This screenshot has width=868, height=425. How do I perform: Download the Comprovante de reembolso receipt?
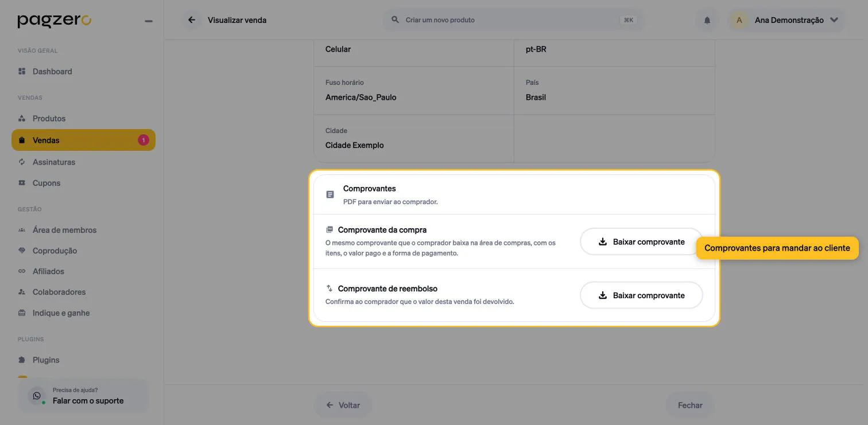(x=641, y=295)
